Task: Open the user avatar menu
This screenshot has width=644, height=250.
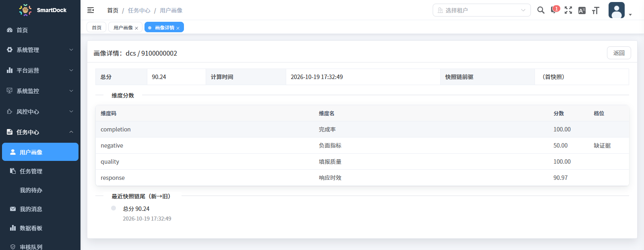Action: 617,10
